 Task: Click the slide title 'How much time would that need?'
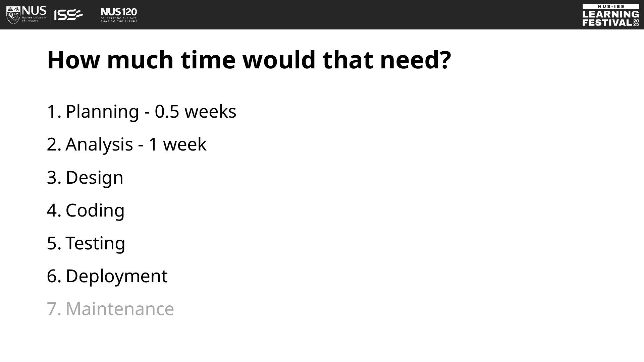[x=249, y=60]
